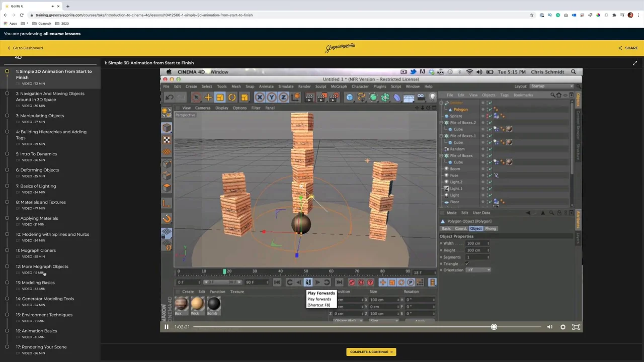Viewport: 644px width, 362px height.
Task: Open Render Settings clapperboard with gear
Action: coord(334,97)
